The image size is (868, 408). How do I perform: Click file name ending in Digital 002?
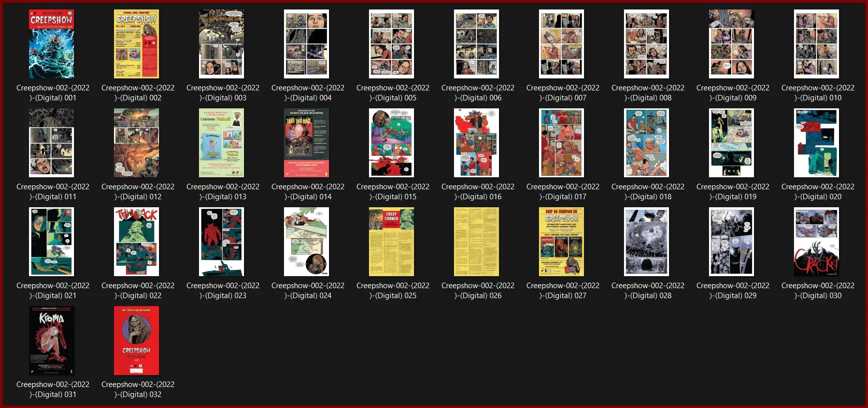point(138,93)
